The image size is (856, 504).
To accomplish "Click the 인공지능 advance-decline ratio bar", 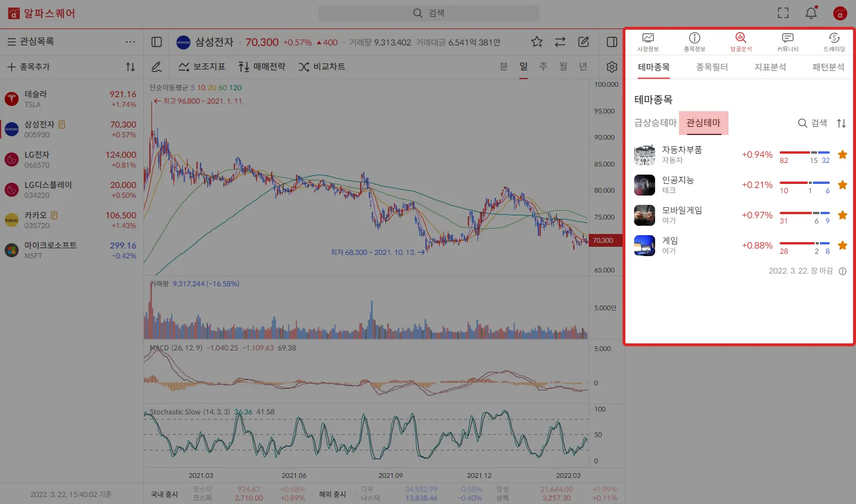I will click(805, 183).
